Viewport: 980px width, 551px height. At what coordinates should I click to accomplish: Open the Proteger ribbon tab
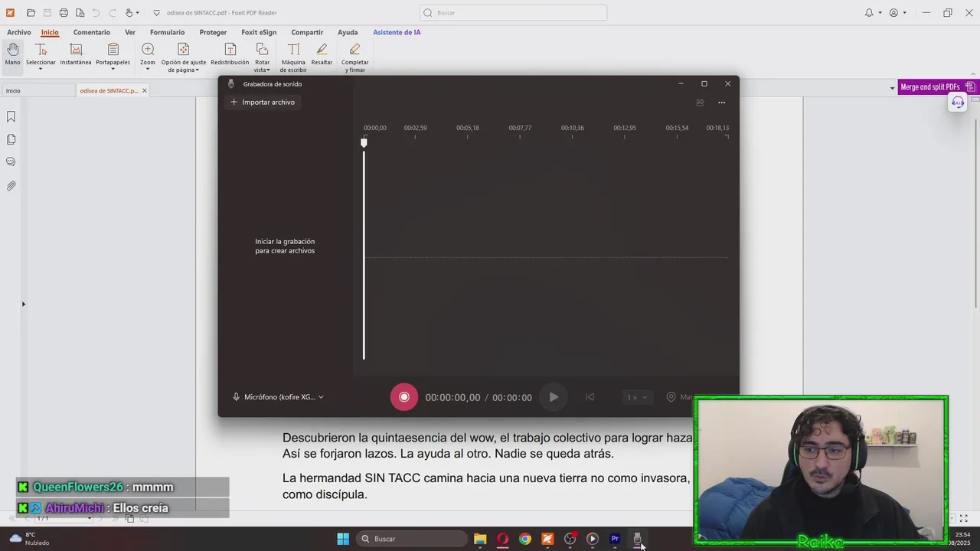pyautogui.click(x=213, y=32)
